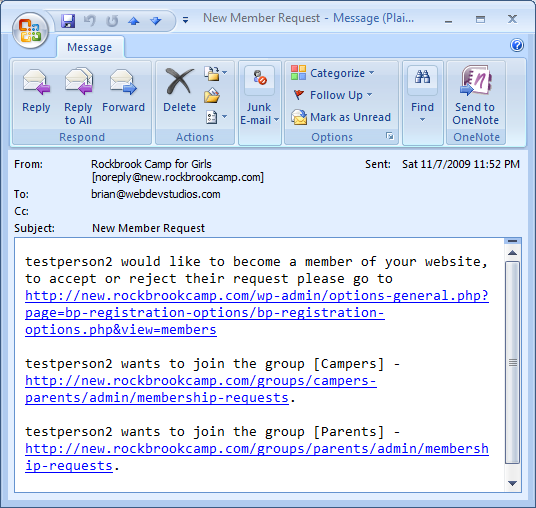This screenshot has height=508, width=536.
Task: Open the Quick Access Toolbar customize arrow
Action: click(185, 21)
